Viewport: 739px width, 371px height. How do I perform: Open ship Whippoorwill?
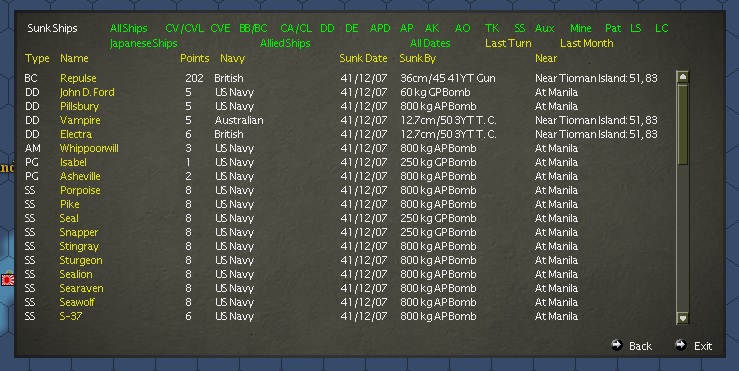pyautogui.click(x=89, y=148)
